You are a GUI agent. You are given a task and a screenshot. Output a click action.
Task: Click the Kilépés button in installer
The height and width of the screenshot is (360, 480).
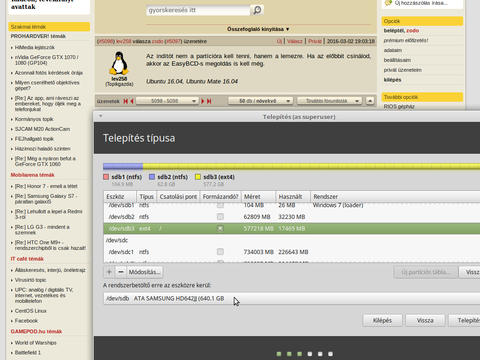click(382, 320)
